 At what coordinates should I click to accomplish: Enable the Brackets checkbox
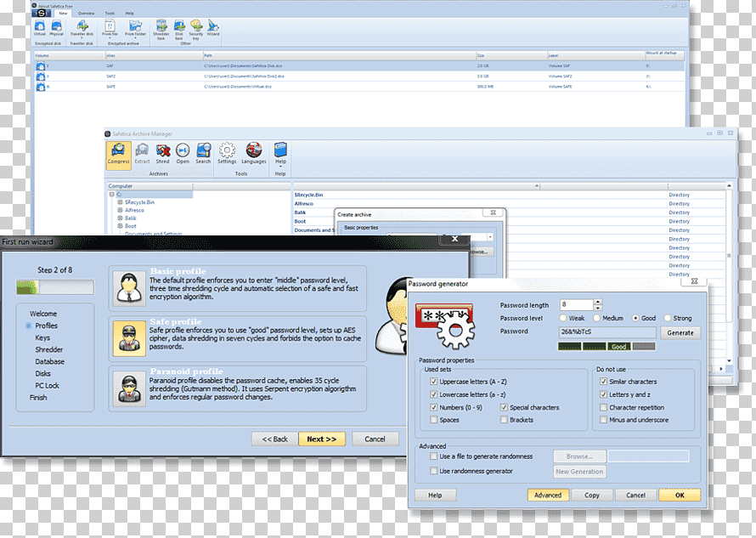(x=504, y=420)
